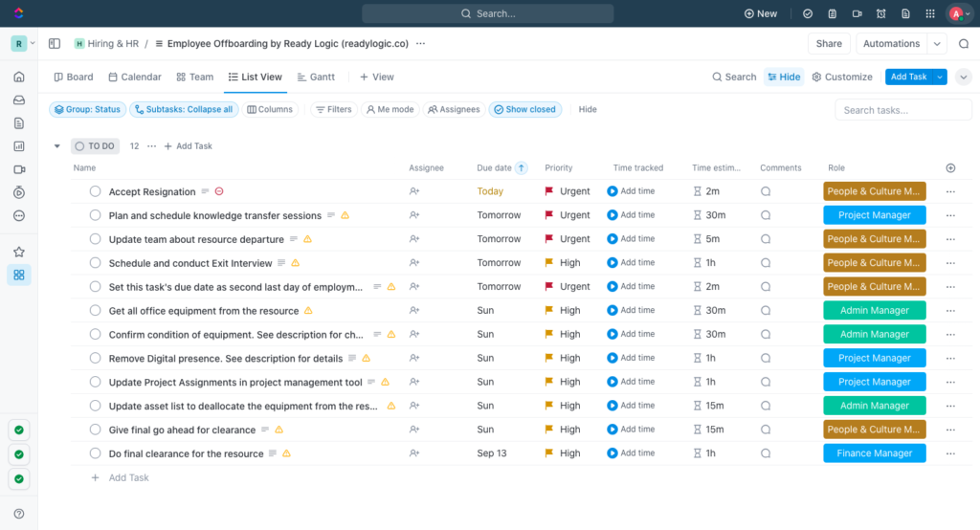Screen dimensions: 980x530
Task: Click the Favorites star icon in sidebar
Action: [x=19, y=252]
